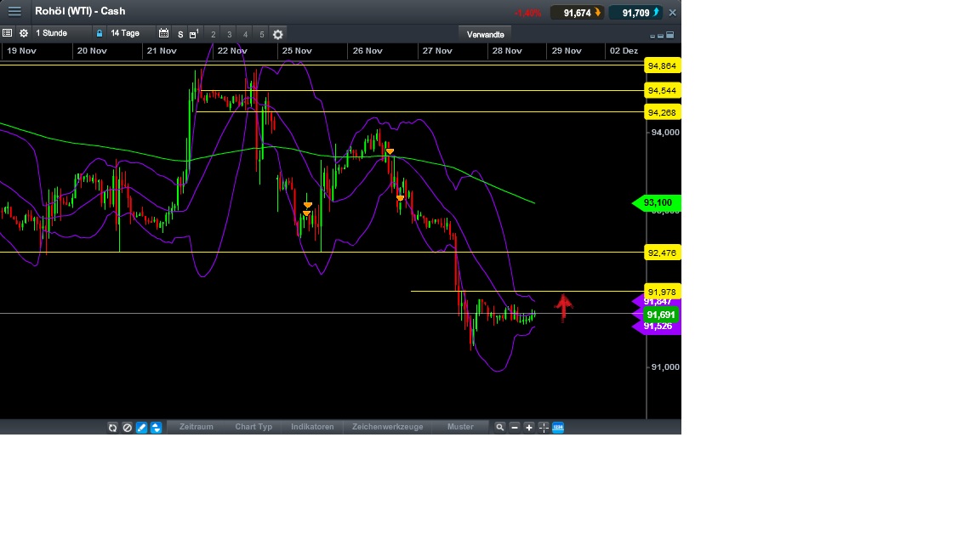Open the Chart Typ dropdown
The image size is (980, 551).
253,427
